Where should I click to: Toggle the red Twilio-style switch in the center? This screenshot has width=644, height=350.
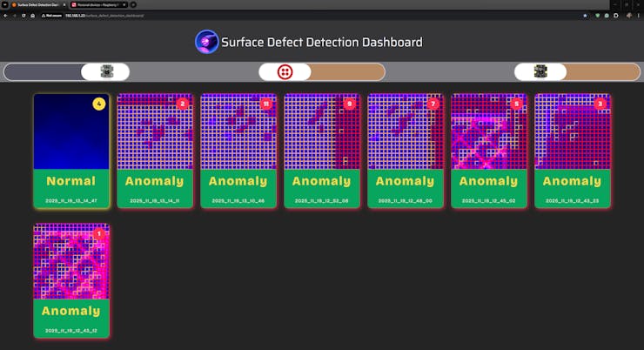tap(322, 72)
